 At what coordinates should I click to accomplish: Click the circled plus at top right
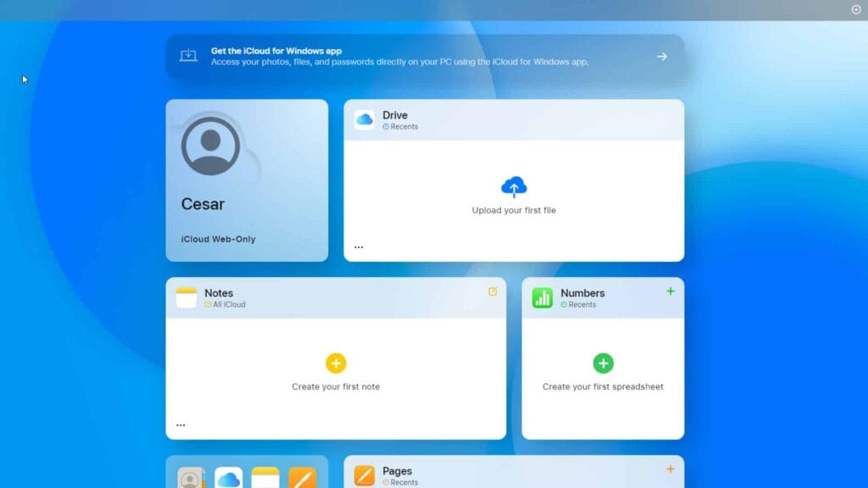coord(856,9)
